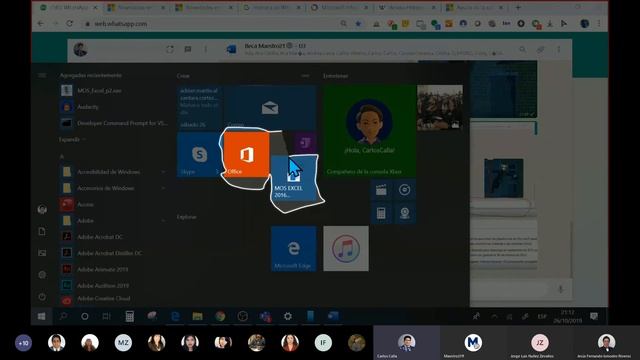Open the Microsoft Edge tile
This screenshot has width=640, height=360.
pyautogui.click(x=294, y=249)
